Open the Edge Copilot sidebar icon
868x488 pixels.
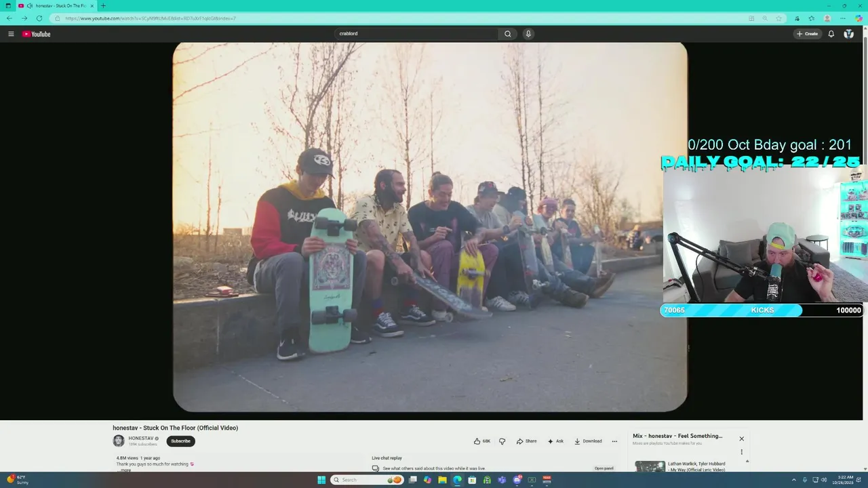(x=859, y=18)
